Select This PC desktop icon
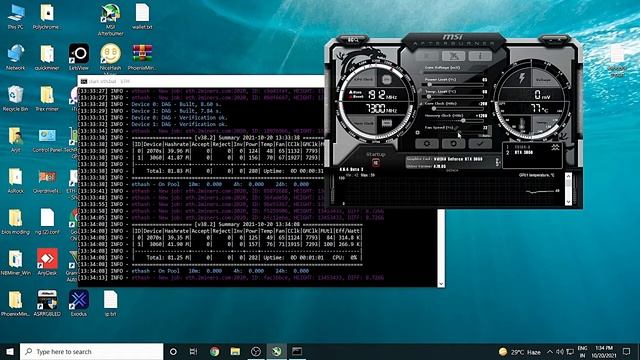 tap(16, 17)
